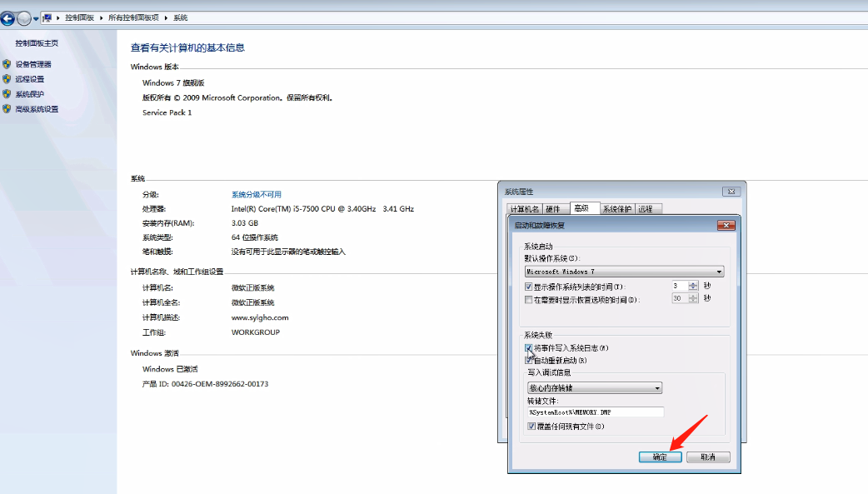Switch to the 计算机名 tab

(x=524, y=209)
